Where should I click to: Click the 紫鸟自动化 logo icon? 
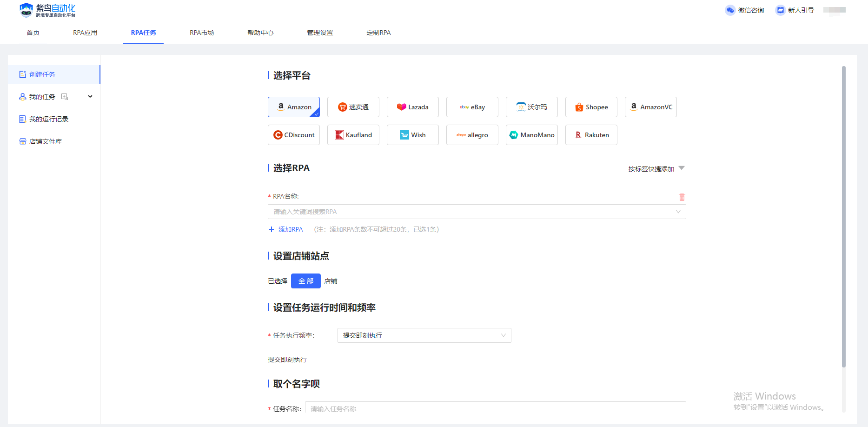tap(27, 10)
